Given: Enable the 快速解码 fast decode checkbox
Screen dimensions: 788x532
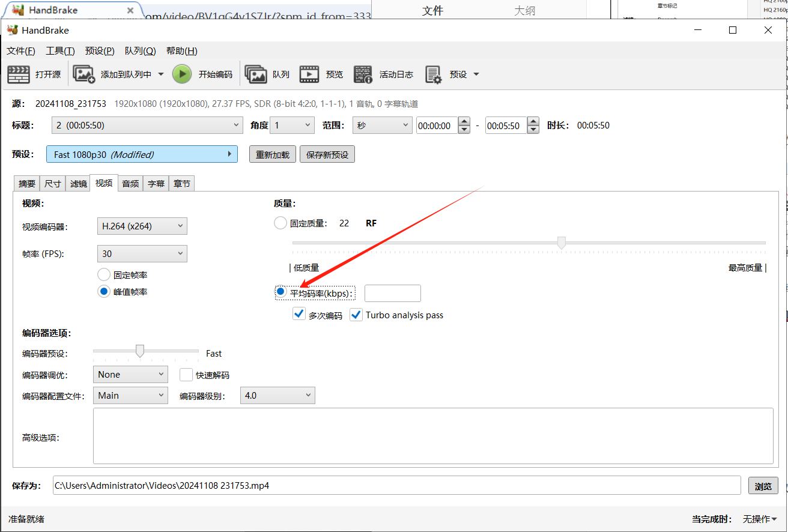Looking at the screenshot, I should pyautogui.click(x=186, y=375).
